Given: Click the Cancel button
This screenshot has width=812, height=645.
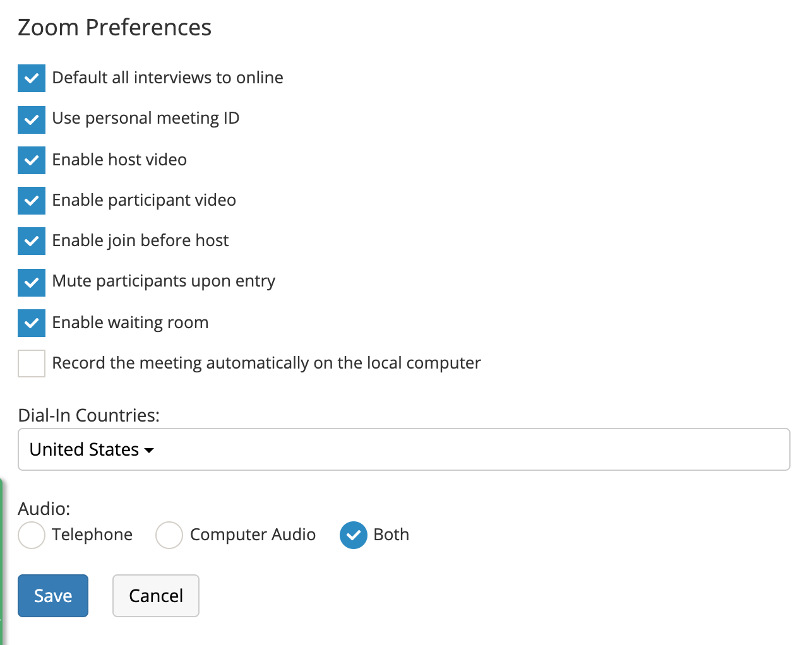Looking at the screenshot, I should pyautogui.click(x=155, y=595).
